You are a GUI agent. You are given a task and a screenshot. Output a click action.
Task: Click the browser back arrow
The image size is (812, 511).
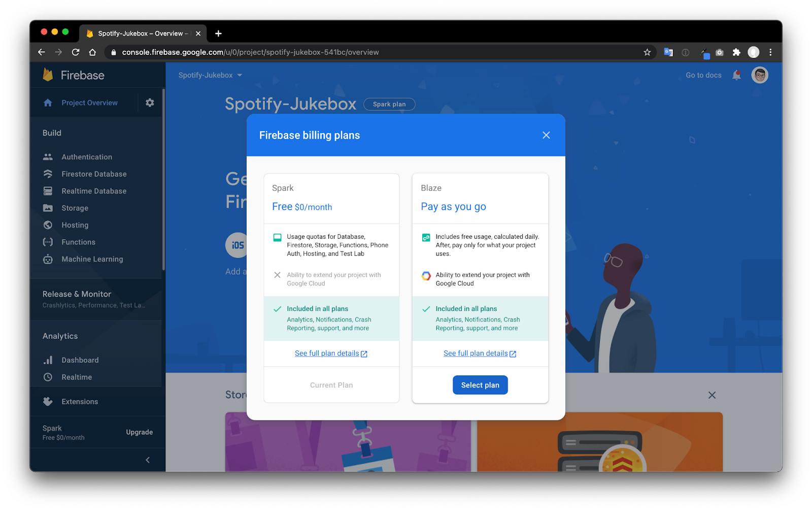coord(42,52)
